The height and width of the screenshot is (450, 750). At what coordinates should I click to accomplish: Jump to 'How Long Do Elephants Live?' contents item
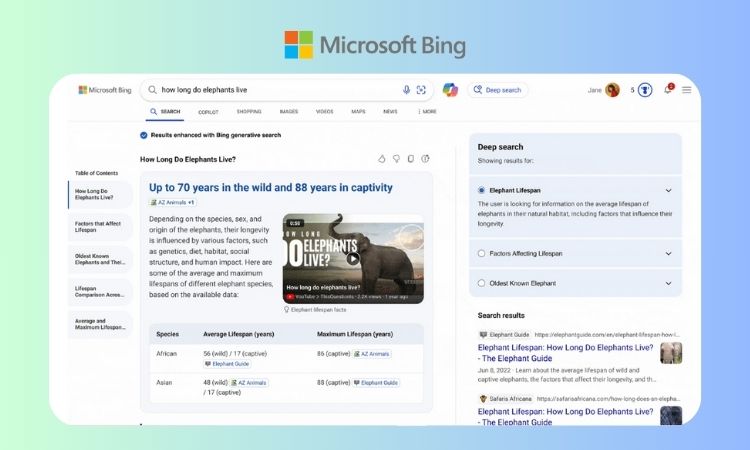pos(100,194)
